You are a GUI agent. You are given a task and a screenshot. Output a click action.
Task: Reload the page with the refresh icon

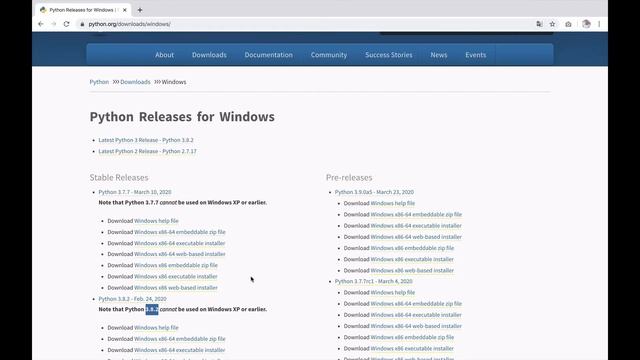(67, 24)
